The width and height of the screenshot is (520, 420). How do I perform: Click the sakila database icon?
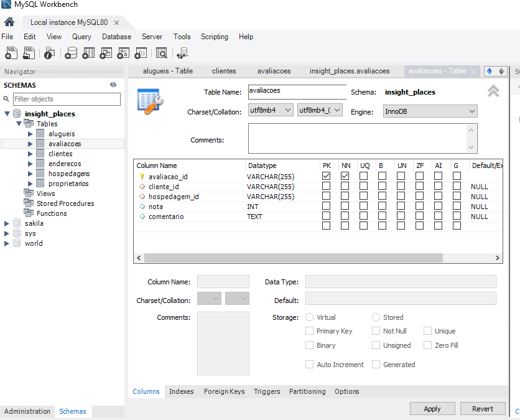click(x=17, y=223)
